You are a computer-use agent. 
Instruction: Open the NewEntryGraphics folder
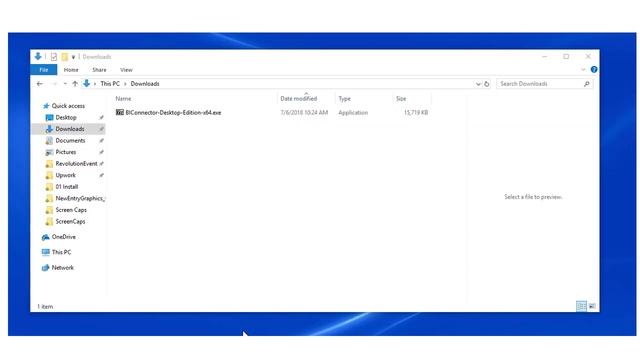tap(80, 198)
